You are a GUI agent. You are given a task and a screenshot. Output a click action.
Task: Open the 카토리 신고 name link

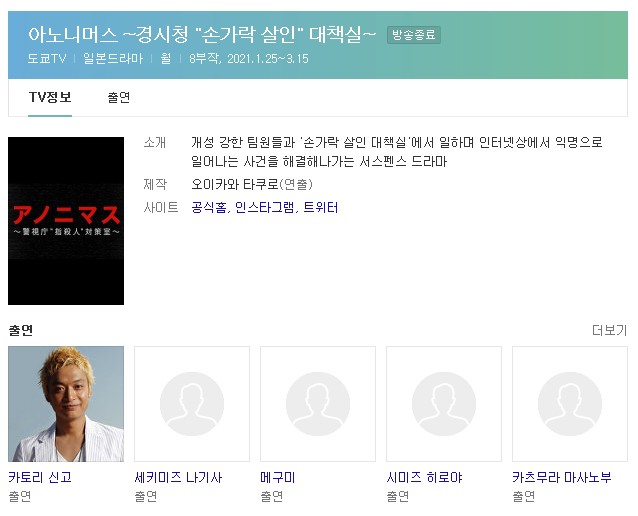[40, 477]
